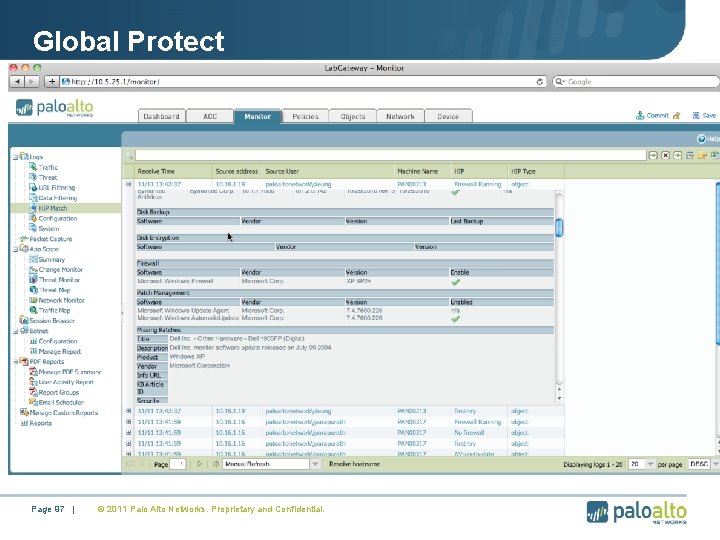The height and width of the screenshot is (540, 720).
Task: Switch to the Dashboard tab
Action: pyautogui.click(x=161, y=117)
